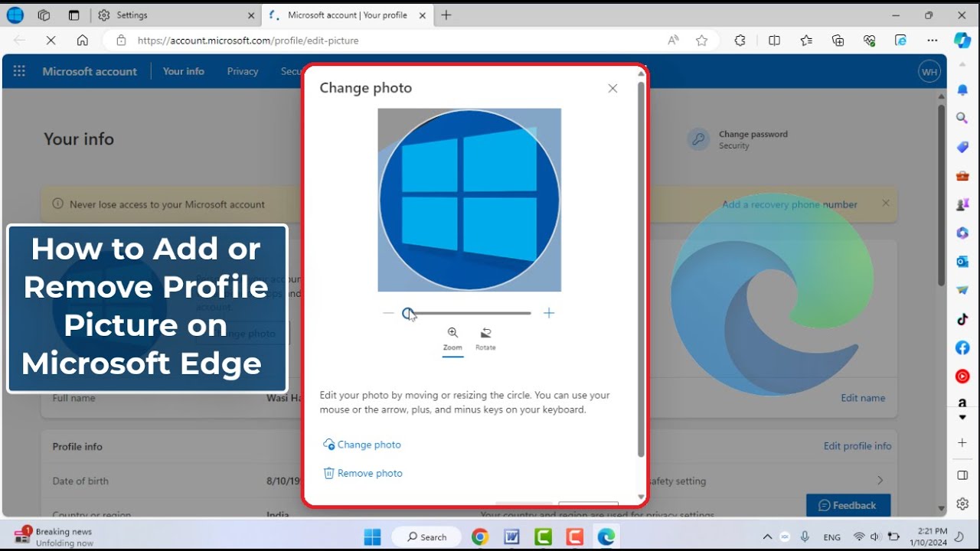Open the Favorites list icon
Screen dimensions: 980x551
click(806, 41)
